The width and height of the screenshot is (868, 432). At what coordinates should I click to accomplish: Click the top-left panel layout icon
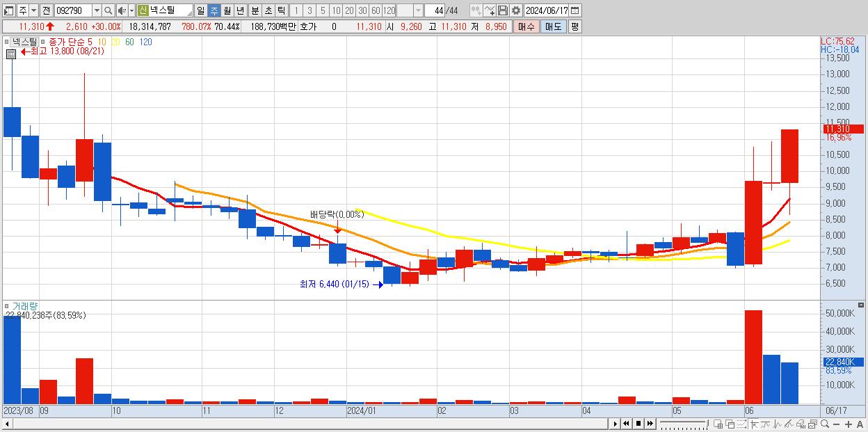[x=9, y=10]
